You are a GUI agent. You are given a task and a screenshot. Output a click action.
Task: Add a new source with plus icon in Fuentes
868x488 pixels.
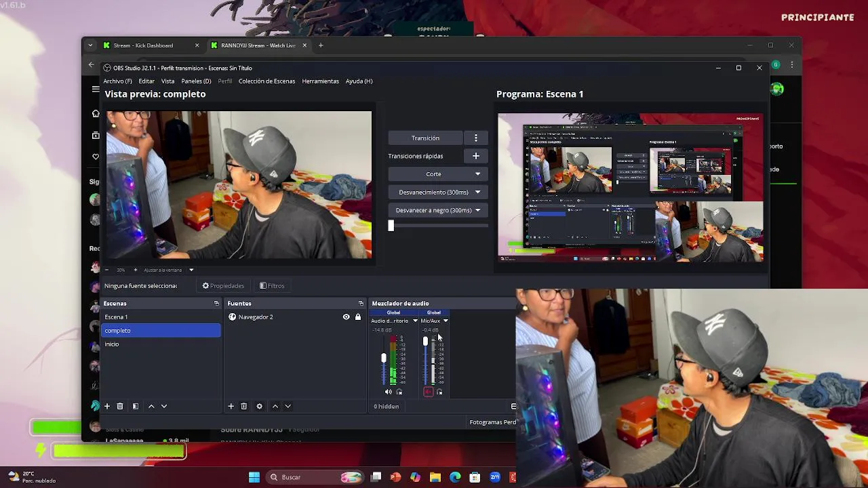[231, 406]
